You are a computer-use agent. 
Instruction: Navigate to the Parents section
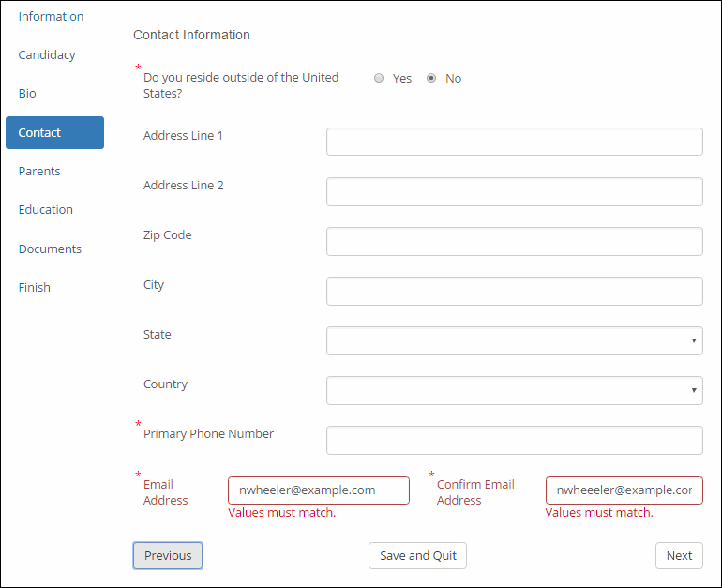point(39,172)
